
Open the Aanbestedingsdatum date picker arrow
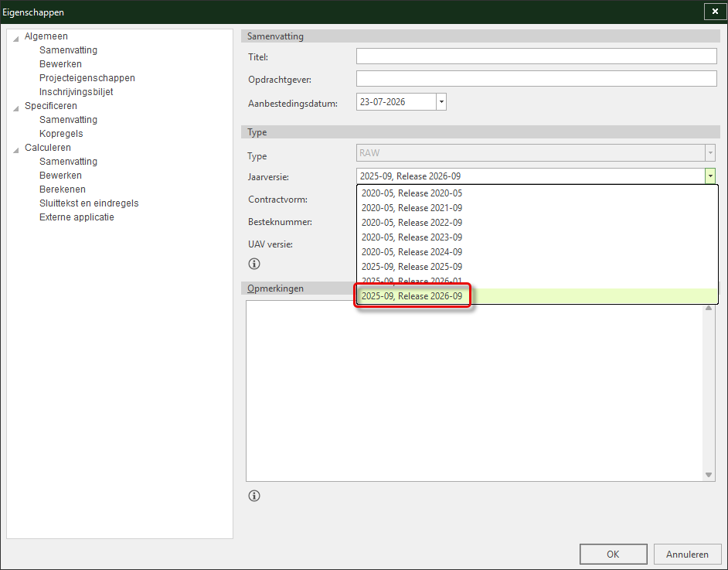(441, 102)
